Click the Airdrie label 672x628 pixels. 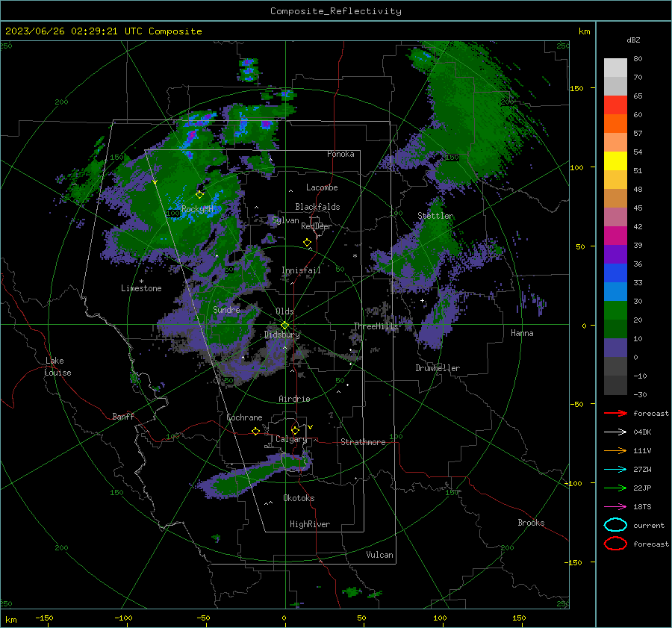point(294,399)
